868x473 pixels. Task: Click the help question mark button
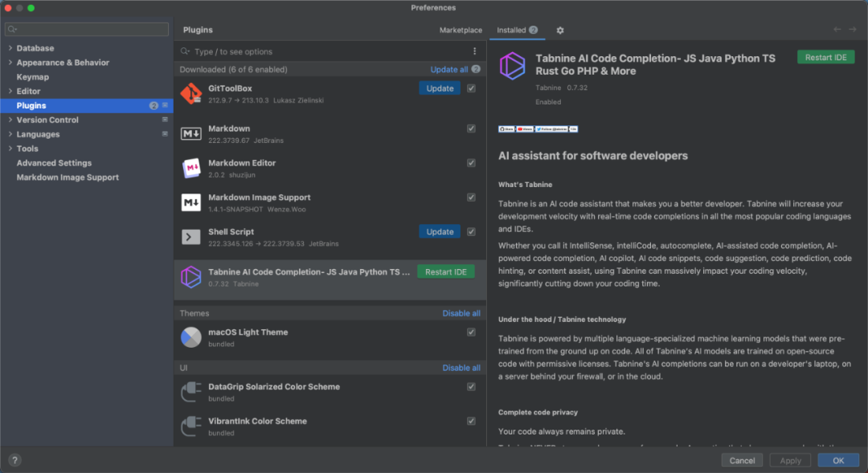point(14,459)
